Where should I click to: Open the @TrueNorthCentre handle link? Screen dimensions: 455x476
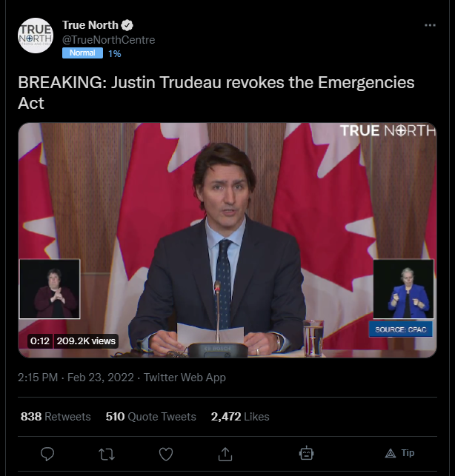pos(108,40)
